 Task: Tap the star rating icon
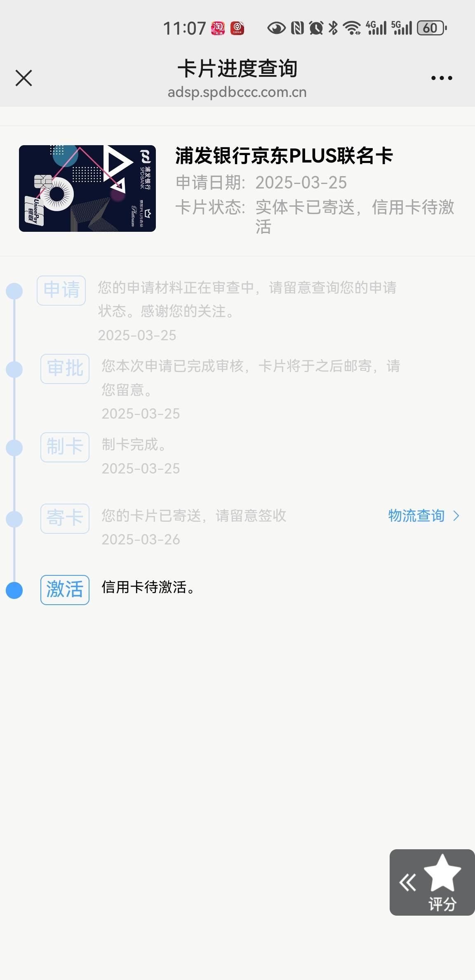pyautogui.click(x=442, y=874)
